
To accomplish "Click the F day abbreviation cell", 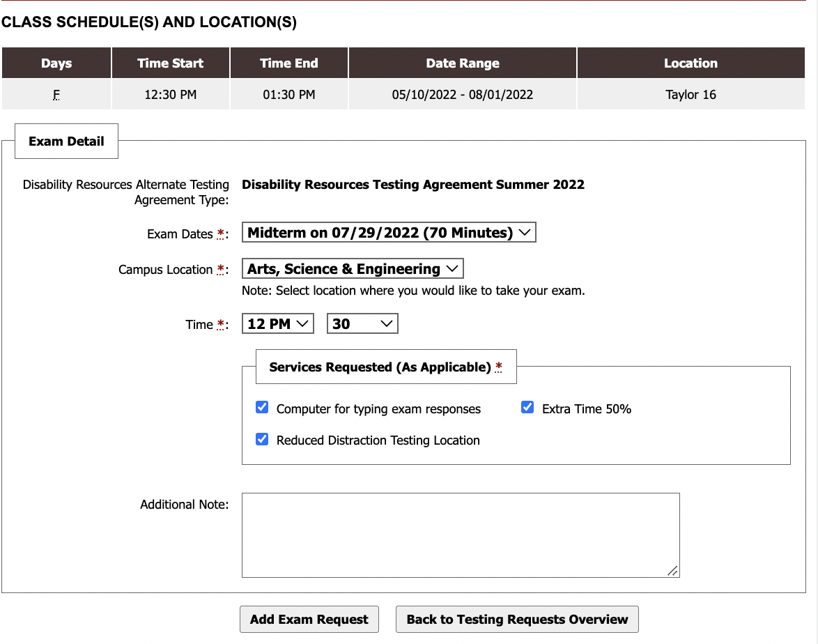I will pos(56,95).
